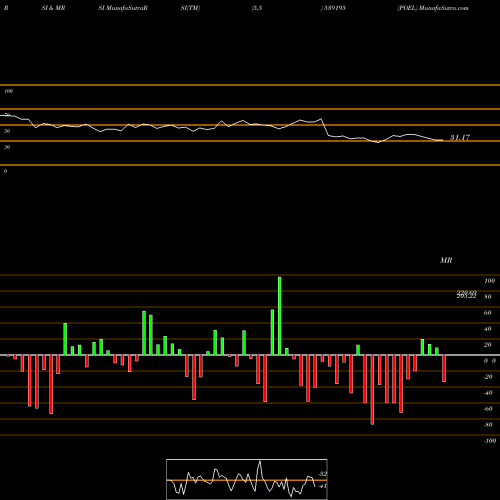Click the 80 label on MR axis
500x500 pixels.
click(x=488, y=297)
